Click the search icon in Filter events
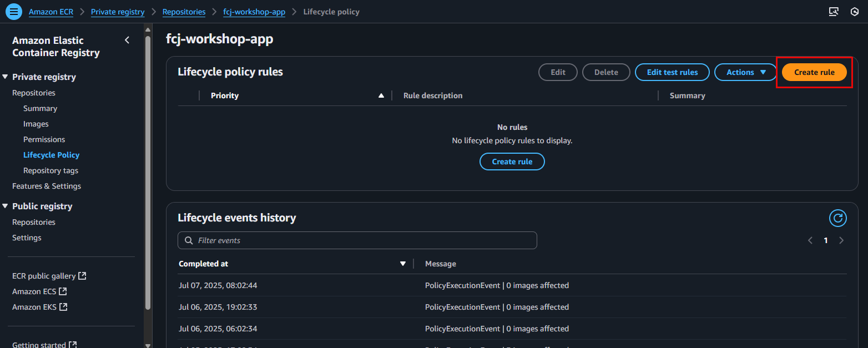This screenshot has width=868, height=348. (x=189, y=240)
